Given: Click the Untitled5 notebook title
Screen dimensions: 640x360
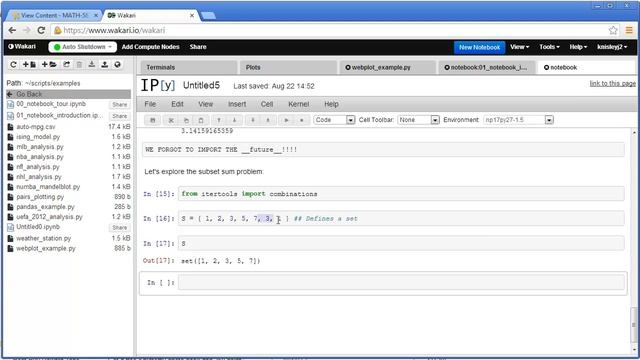Looking at the screenshot, I should click(201, 85).
